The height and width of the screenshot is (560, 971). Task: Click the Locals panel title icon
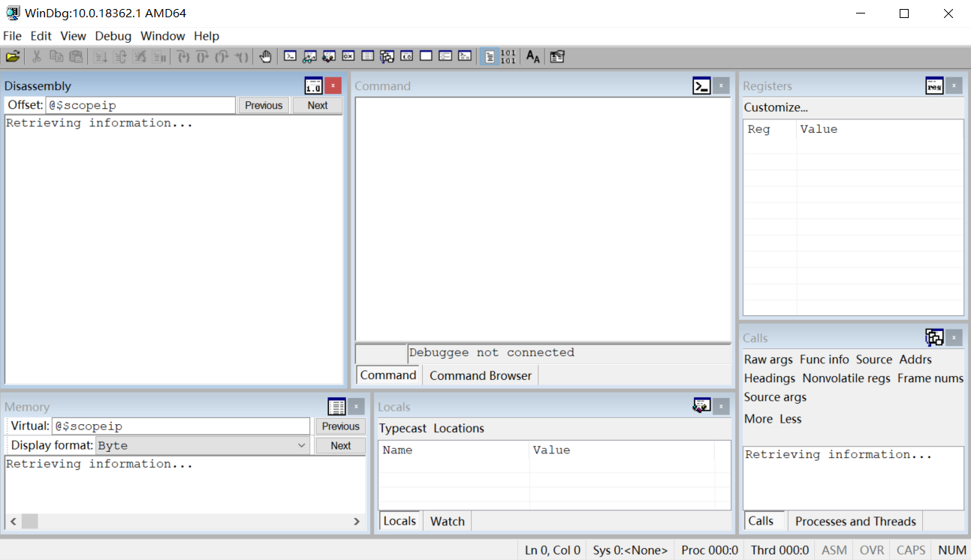pyautogui.click(x=701, y=406)
